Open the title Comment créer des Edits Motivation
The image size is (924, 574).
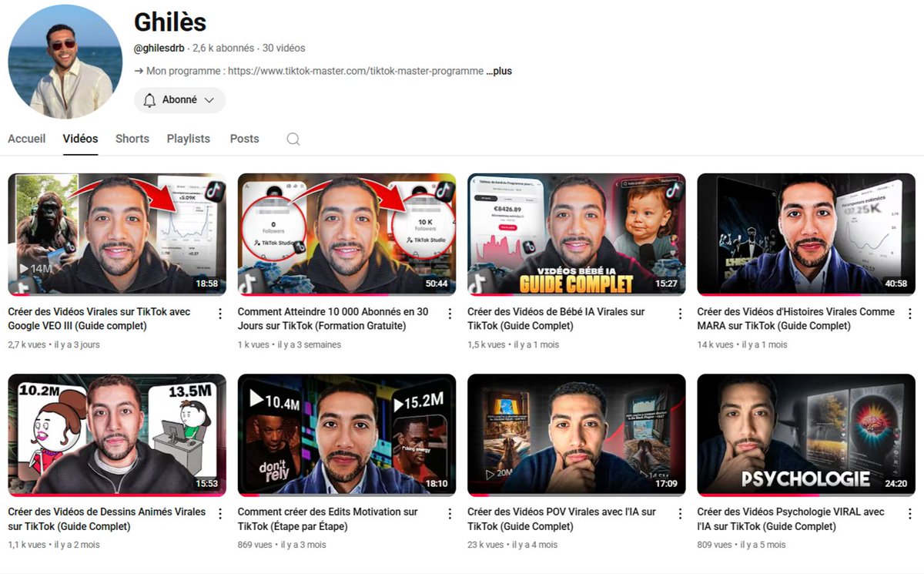328,519
